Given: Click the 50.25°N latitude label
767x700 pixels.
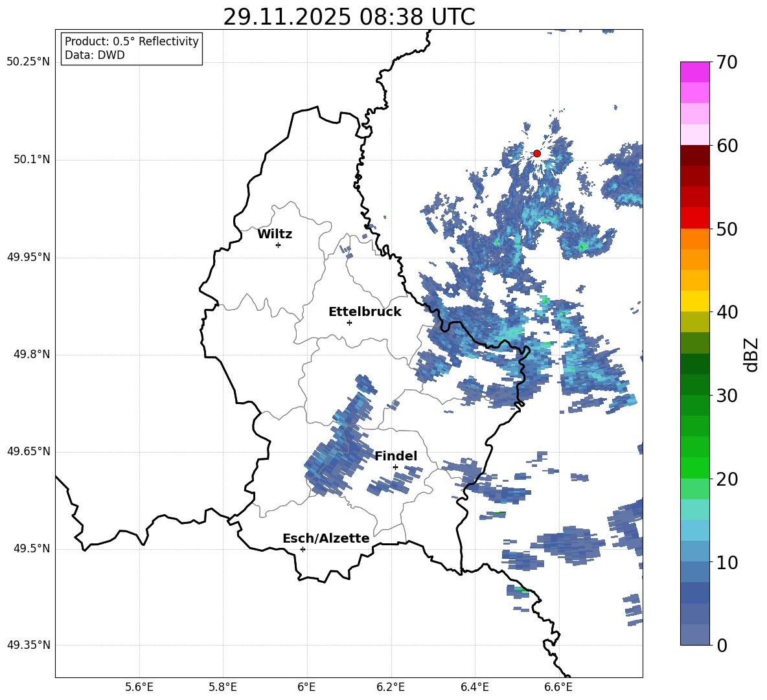Looking at the screenshot, I should pos(29,62).
